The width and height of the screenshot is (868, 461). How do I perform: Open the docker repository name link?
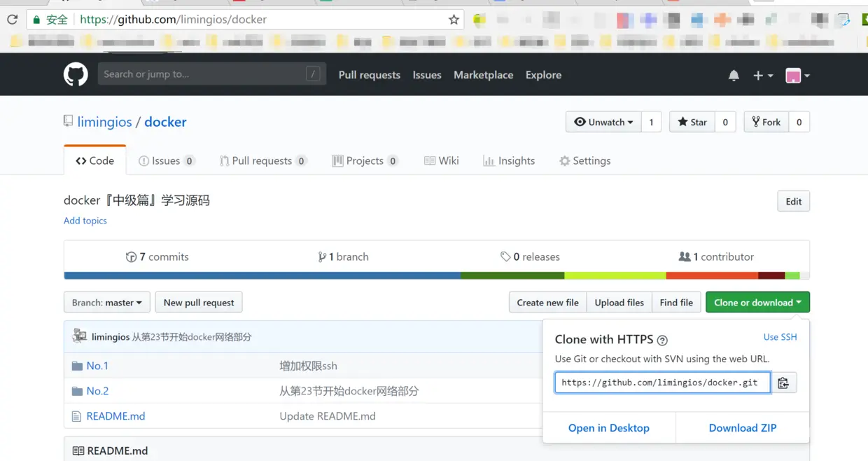(x=165, y=122)
